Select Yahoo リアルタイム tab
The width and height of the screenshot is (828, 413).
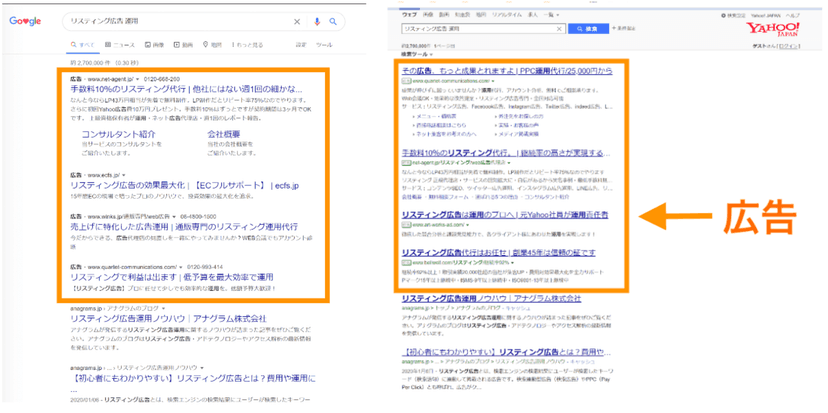[x=506, y=15]
